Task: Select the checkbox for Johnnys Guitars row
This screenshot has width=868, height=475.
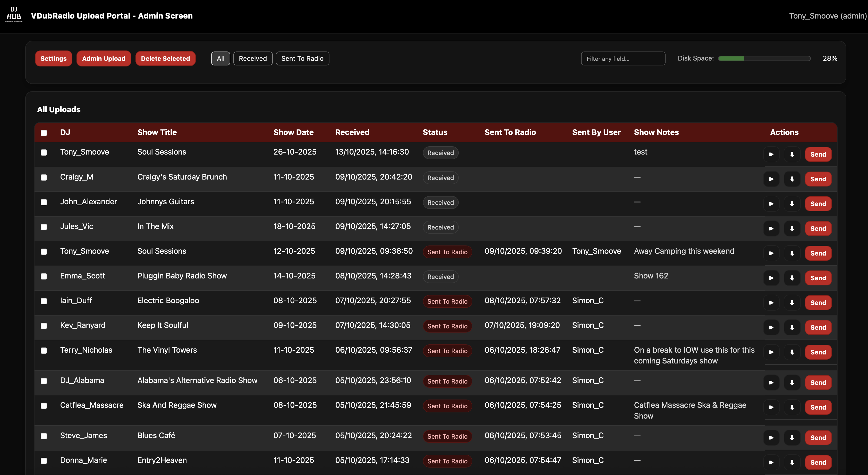Action: 44,202
